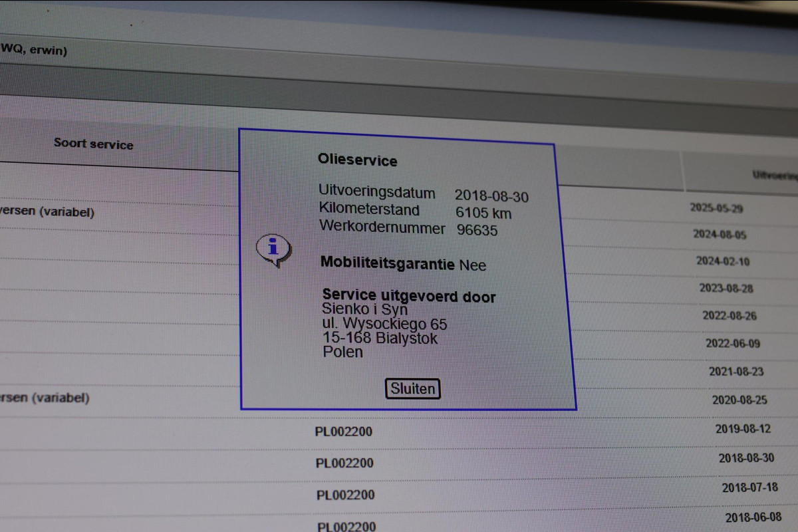The height and width of the screenshot is (532, 798).
Task: Click the Kilometerstand label
Action: tap(369, 209)
